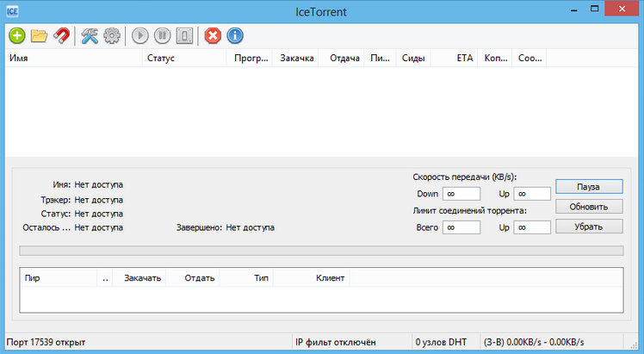
Task: Focus the Up transfer speed field
Action: point(532,194)
